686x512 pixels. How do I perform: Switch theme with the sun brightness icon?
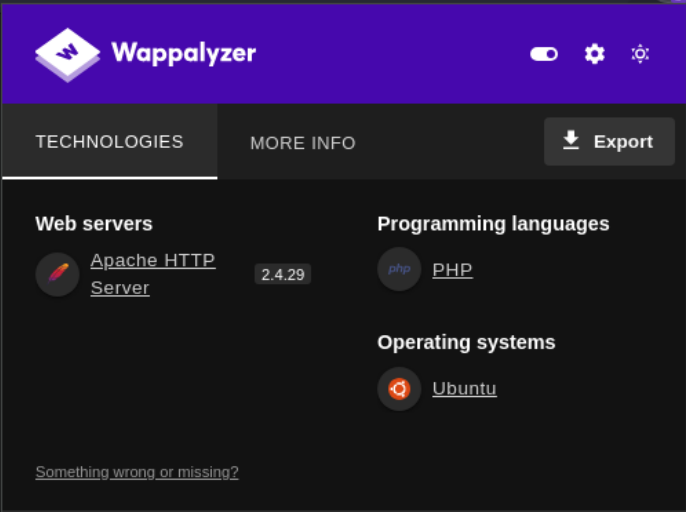point(640,54)
